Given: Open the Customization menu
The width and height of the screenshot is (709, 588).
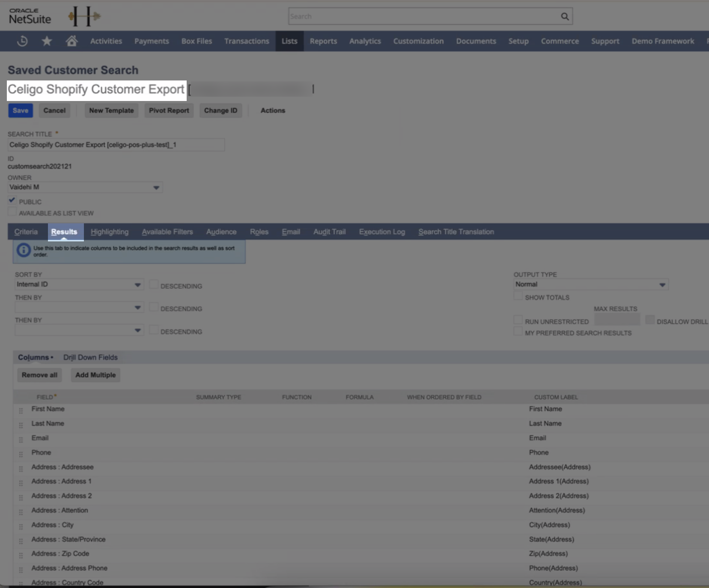Looking at the screenshot, I should point(418,41).
